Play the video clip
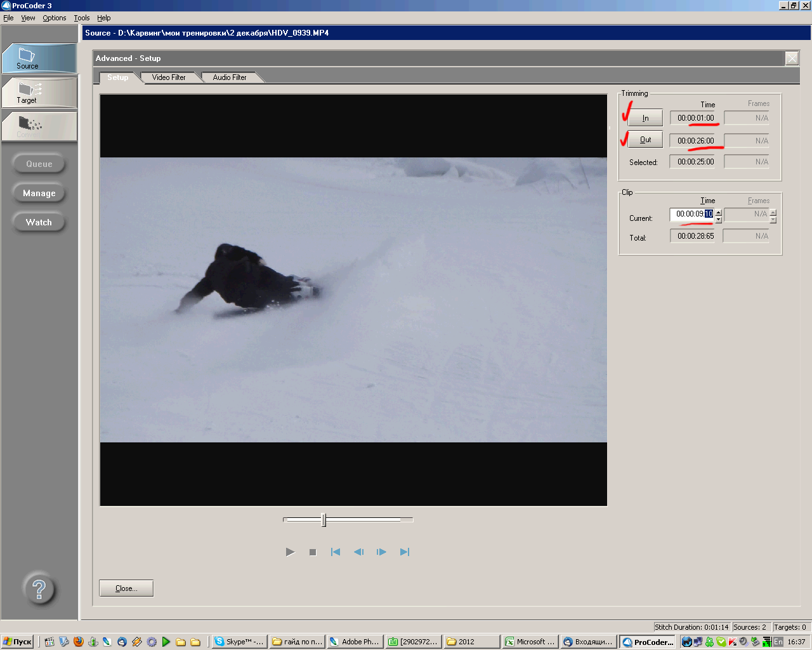This screenshot has height=650, width=812. click(x=290, y=552)
